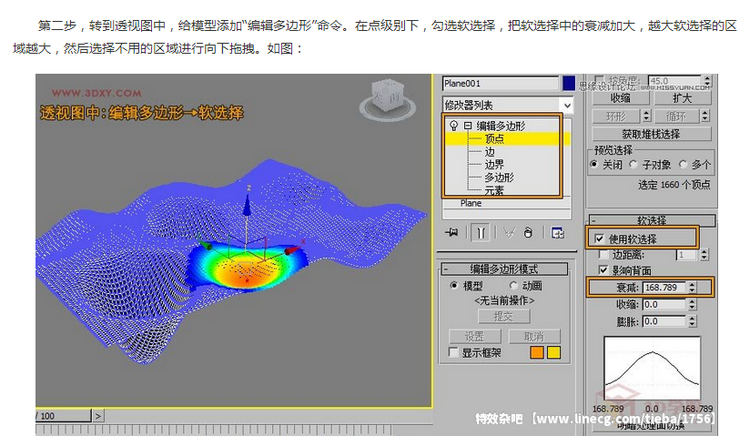Click the 100 timeline slider handle
The image size is (750, 436).
[x=63, y=416]
